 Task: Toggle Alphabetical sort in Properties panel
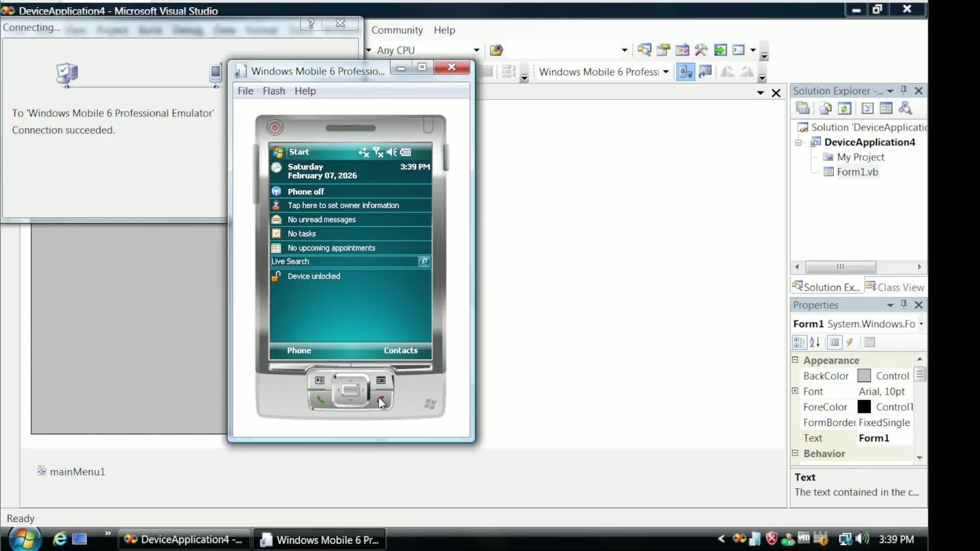click(x=815, y=342)
